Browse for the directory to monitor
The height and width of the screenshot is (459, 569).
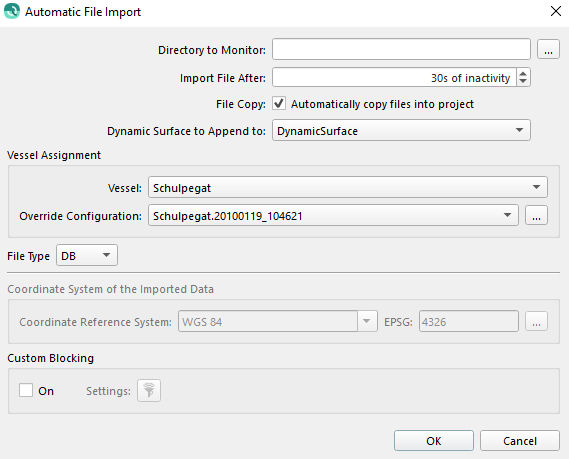(x=548, y=49)
